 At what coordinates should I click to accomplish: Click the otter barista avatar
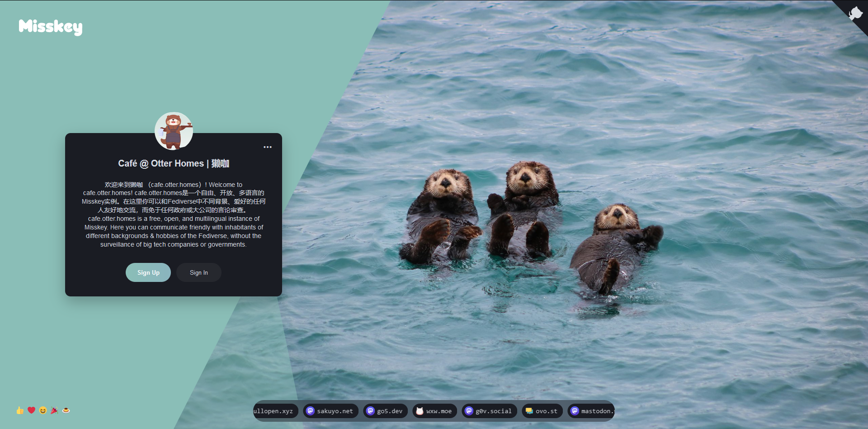(x=174, y=131)
